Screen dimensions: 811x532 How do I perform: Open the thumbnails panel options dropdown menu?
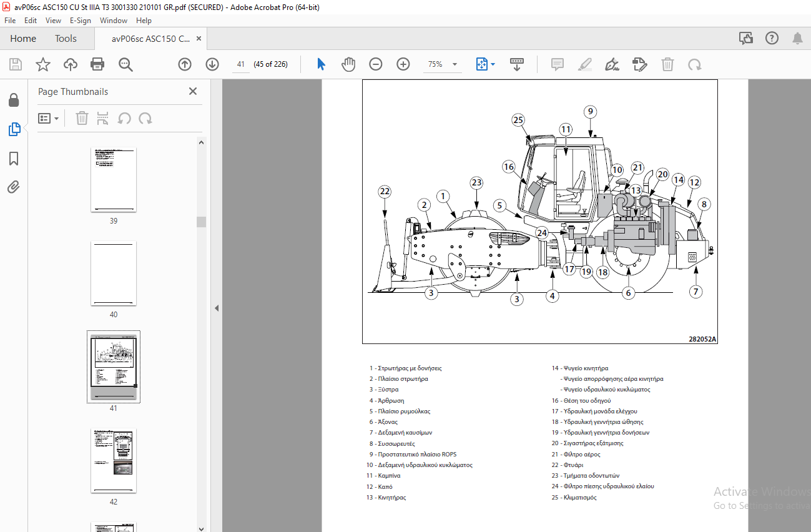(48, 118)
